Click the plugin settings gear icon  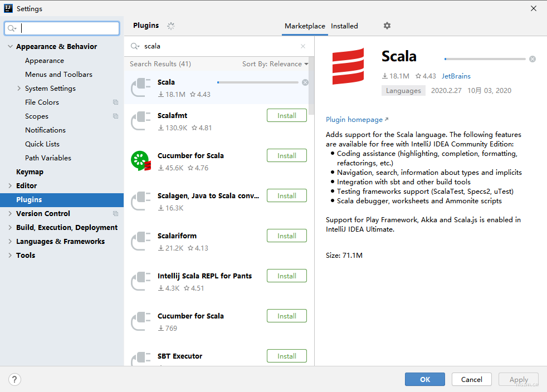387,26
